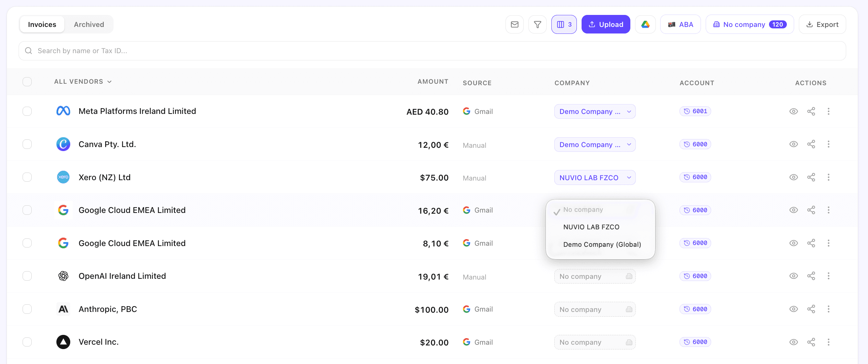Select the Anthropic, PBC row checkbox
Viewport: 868px width, 364px height.
27,309
